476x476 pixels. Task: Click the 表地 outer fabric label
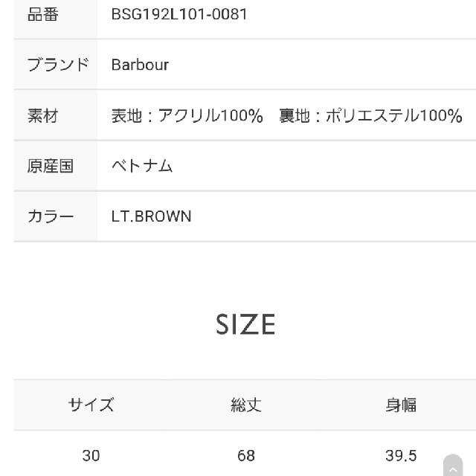coord(126,116)
